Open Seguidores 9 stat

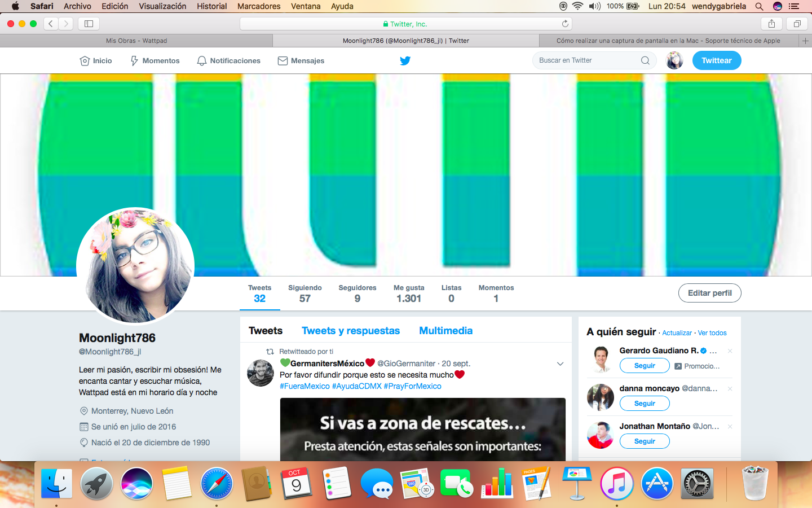(x=358, y=294)
